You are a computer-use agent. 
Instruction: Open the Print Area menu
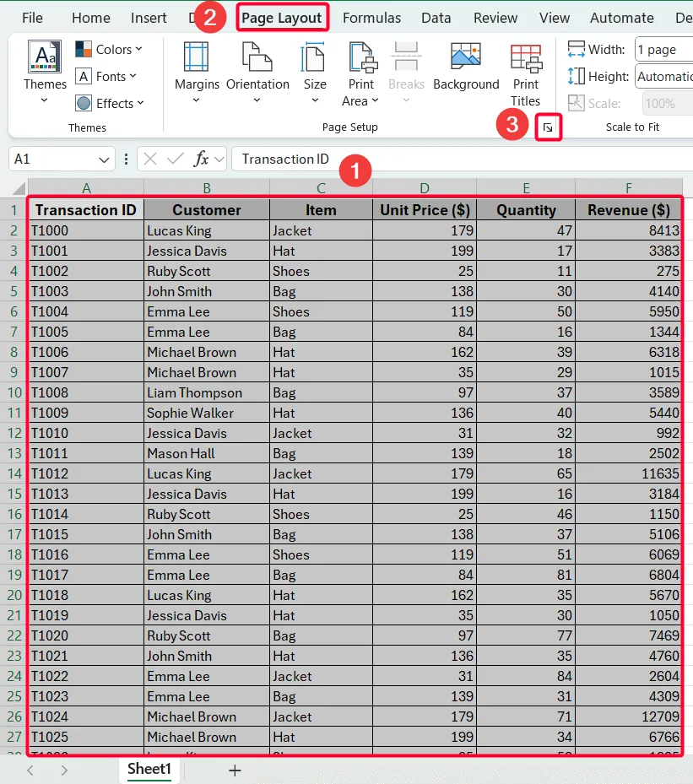pos(361,74)
